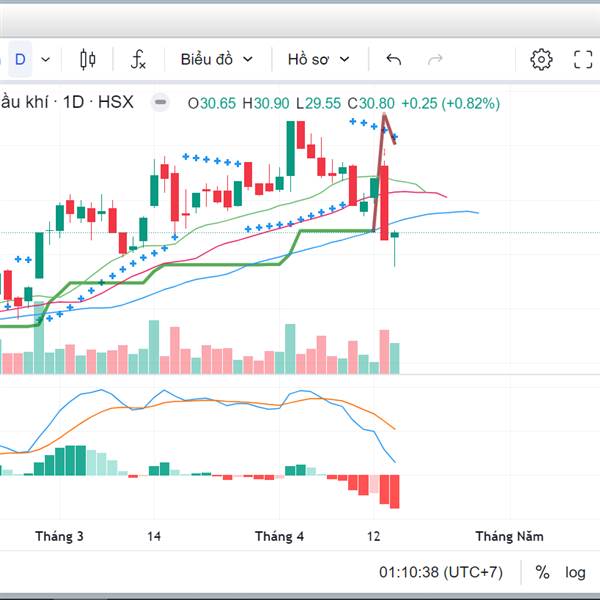Open the Biểu đồ dropdown menu
The width and height of the screenshot is (600, 600).
(217, 60)
